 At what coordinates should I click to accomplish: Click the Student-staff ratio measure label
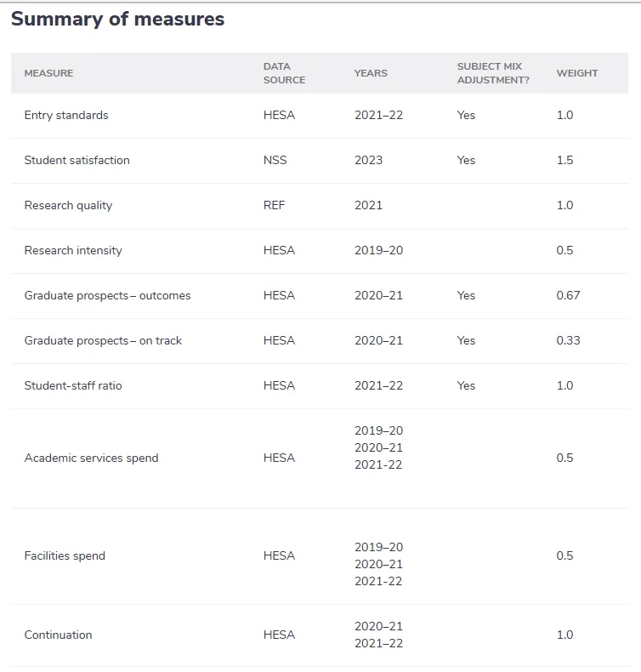click(73, 385)
